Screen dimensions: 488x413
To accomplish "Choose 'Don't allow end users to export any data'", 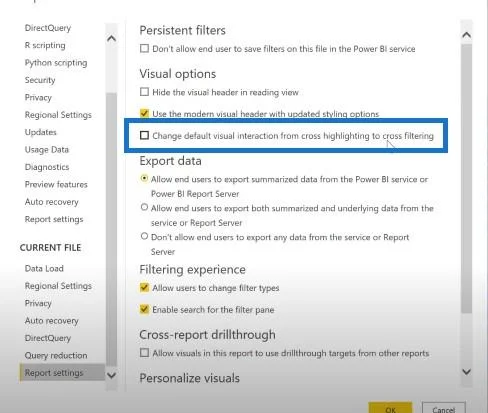I will [x=144, y=236].
